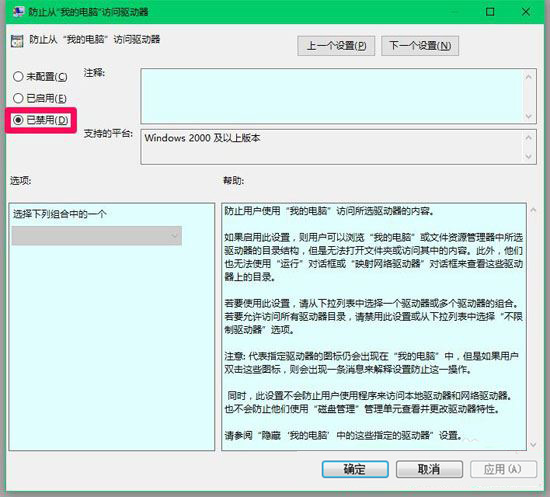Viewport: 550px width, 497px height.
Task: Close the dialog with the X button
Action: coord(526,12)
